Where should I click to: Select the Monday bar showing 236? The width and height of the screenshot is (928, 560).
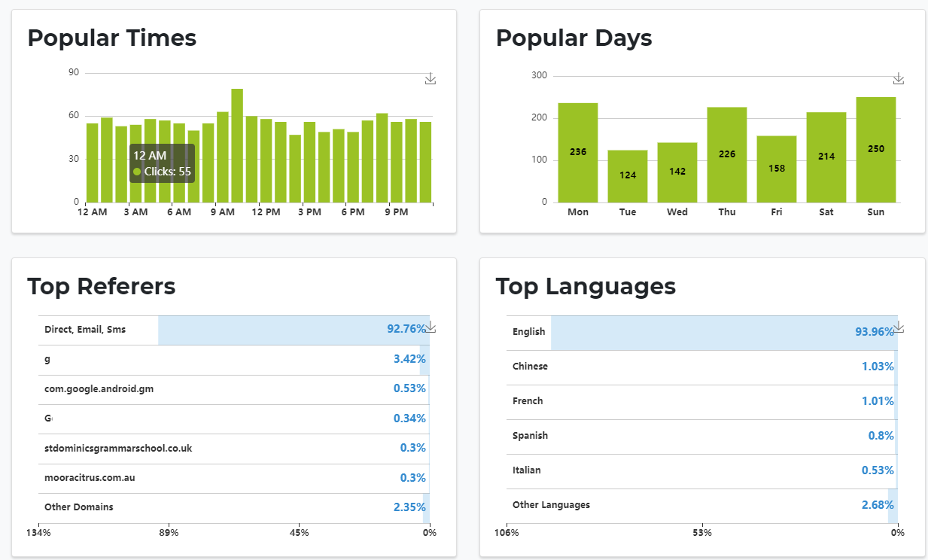click(x=578, y=153)
